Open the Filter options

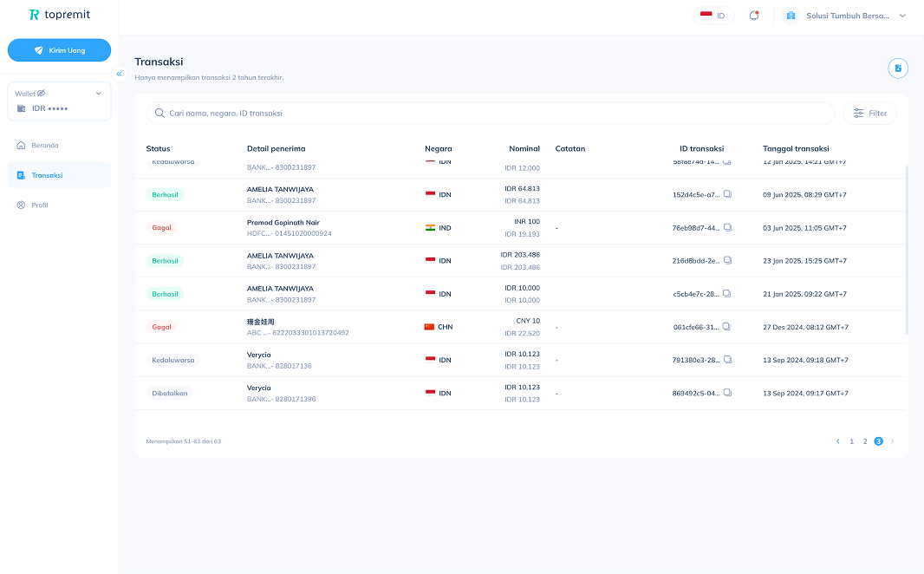[869, 113]
